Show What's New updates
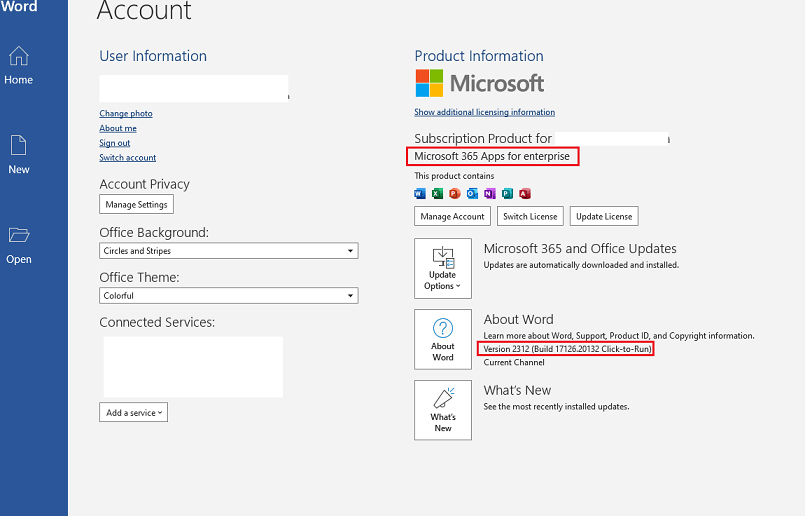Screen dimensions: 805x516 click(x=443, y=410)
